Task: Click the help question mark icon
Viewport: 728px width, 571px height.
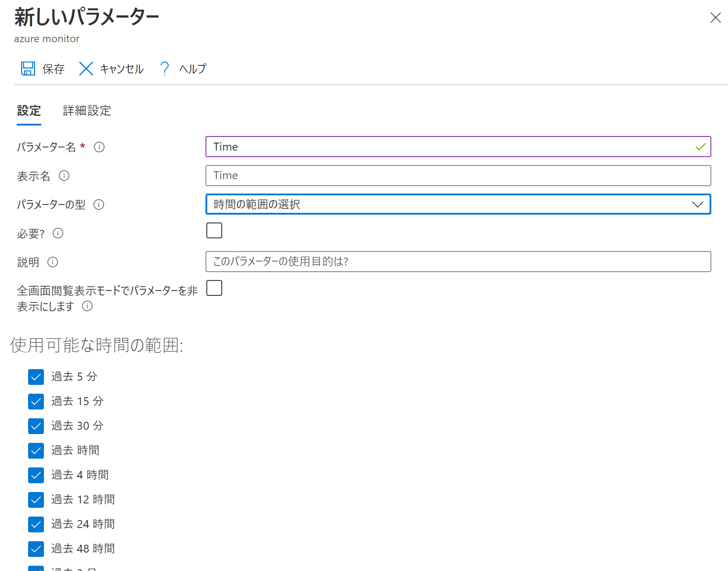Action: (x=165, y=68)
